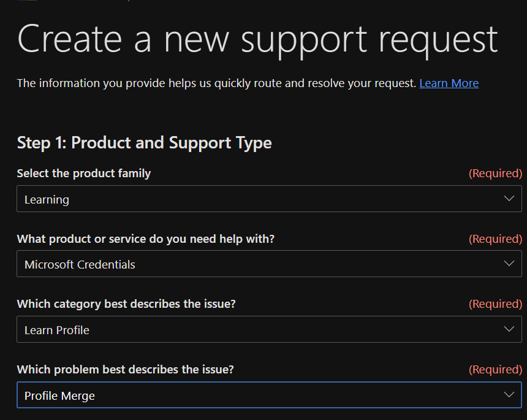Click the chevron on the Microsoft Credentials dropdown

point(509,264)
